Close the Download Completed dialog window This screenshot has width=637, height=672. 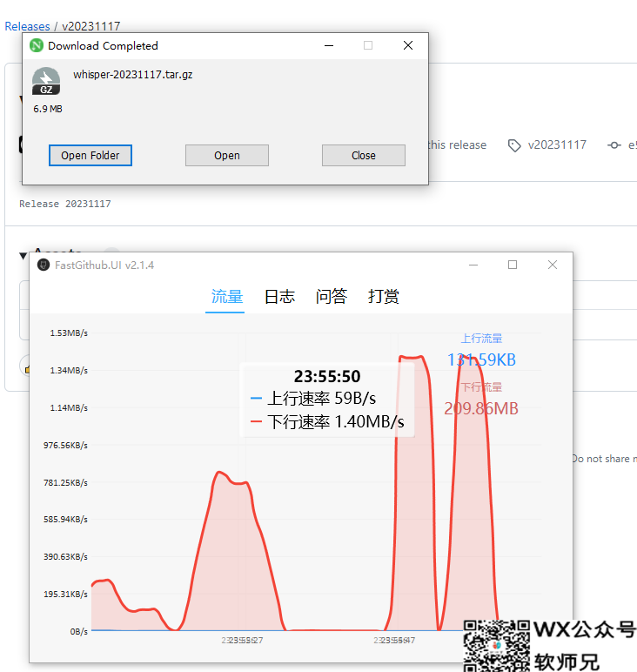point(408,45)
